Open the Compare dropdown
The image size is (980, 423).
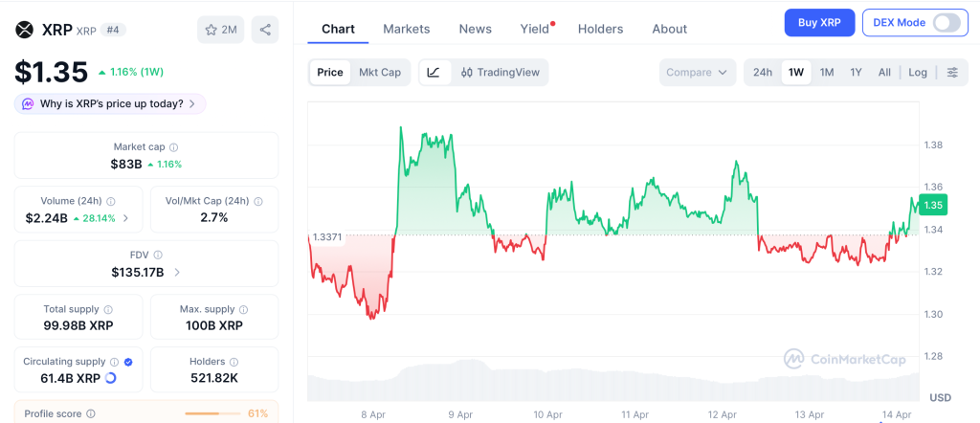click(x=698, y=73)
